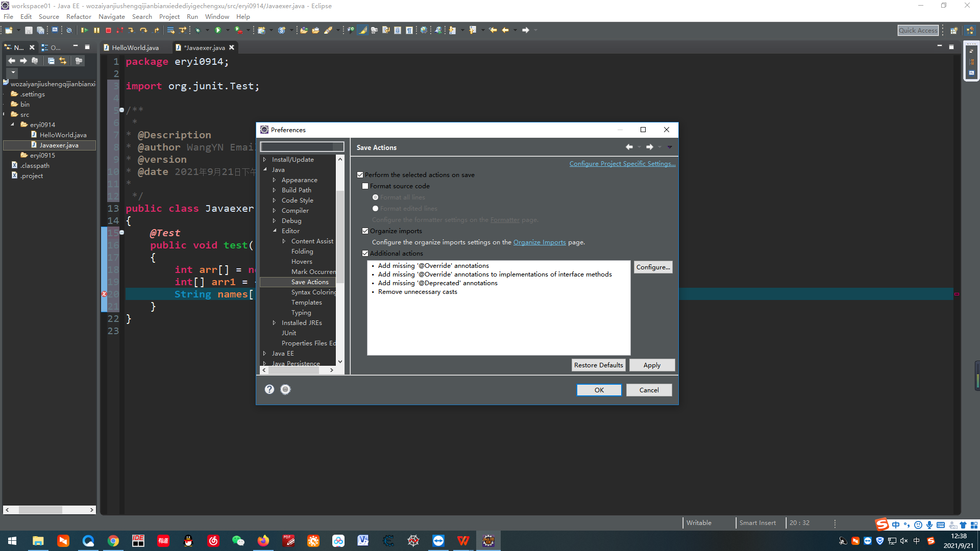Open Eclipse from the Windows taskbar
Image resolution: width=980 pixels, height=551 pixels.
coord(488,541)
